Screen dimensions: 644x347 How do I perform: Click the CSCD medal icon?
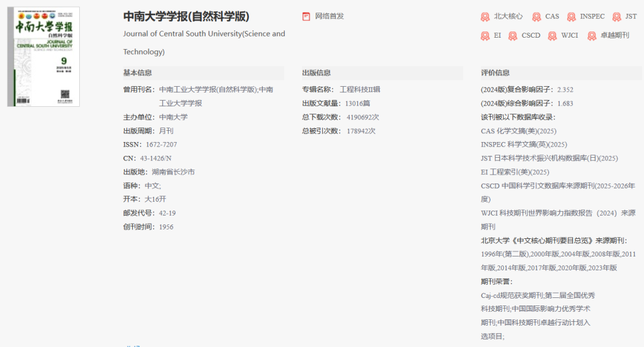[x=513, y=36]
